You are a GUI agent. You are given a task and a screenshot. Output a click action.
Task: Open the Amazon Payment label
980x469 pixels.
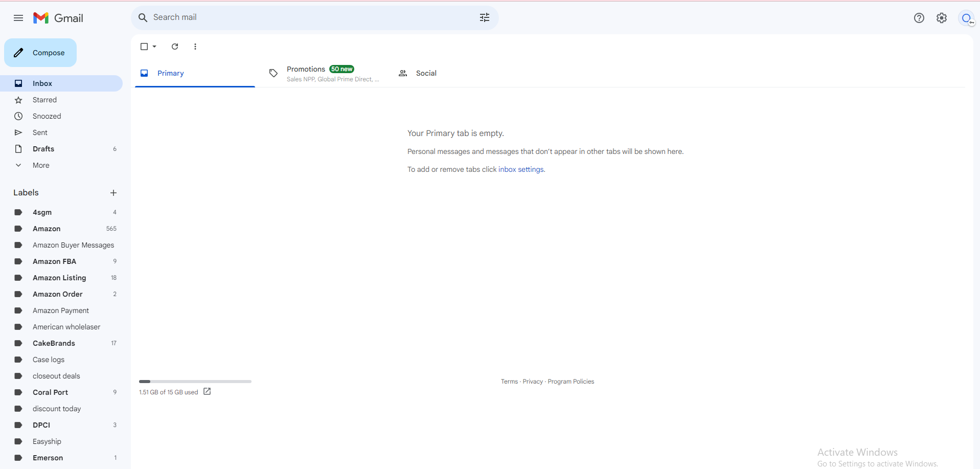pyautogui.click(x=61, y=310)
